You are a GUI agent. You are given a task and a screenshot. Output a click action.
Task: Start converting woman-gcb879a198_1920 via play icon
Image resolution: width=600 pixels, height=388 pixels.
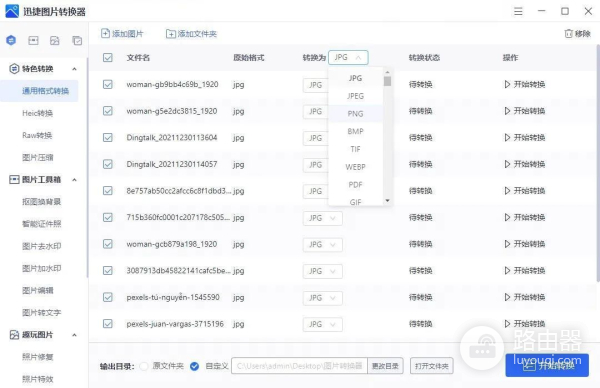507,244
